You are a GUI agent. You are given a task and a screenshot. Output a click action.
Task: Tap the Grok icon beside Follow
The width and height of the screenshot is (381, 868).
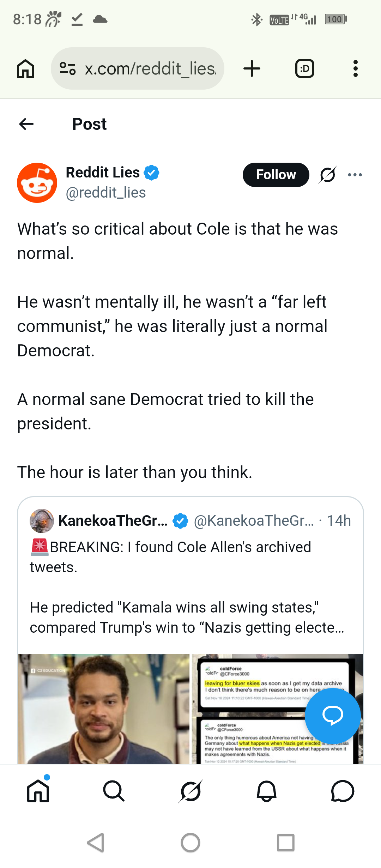[328, 175]
